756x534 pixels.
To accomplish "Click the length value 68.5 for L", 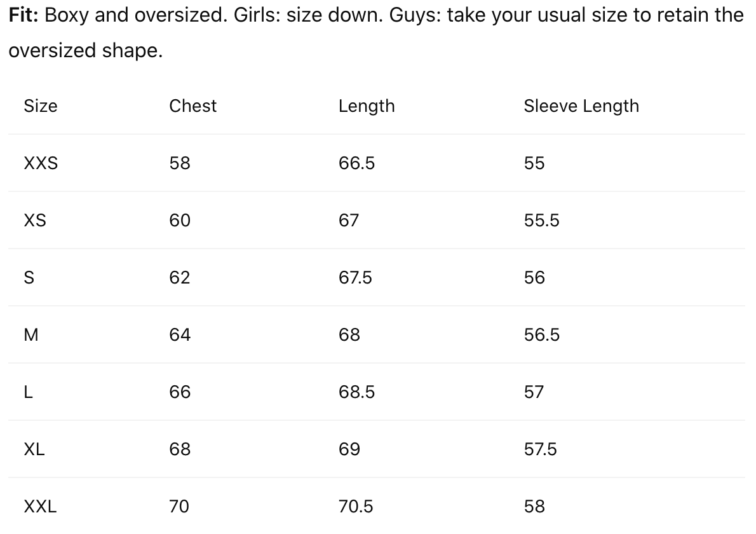I will 356,392.
